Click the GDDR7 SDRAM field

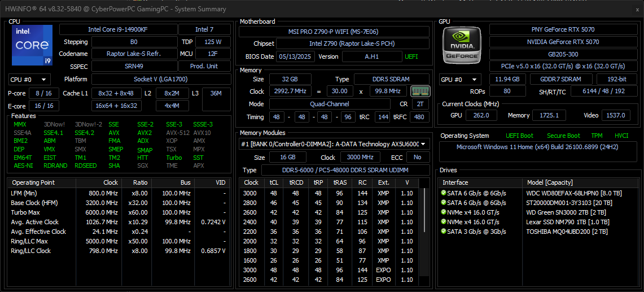pos(561,80)
